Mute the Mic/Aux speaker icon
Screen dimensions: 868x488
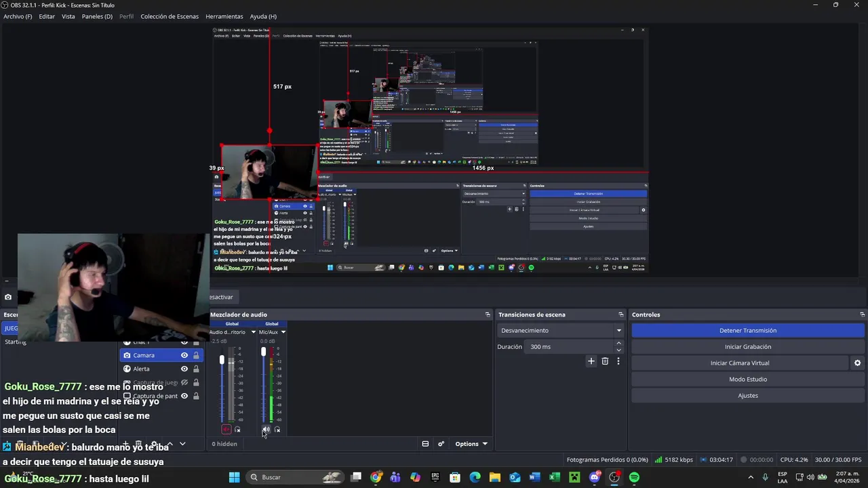point(266,430)
